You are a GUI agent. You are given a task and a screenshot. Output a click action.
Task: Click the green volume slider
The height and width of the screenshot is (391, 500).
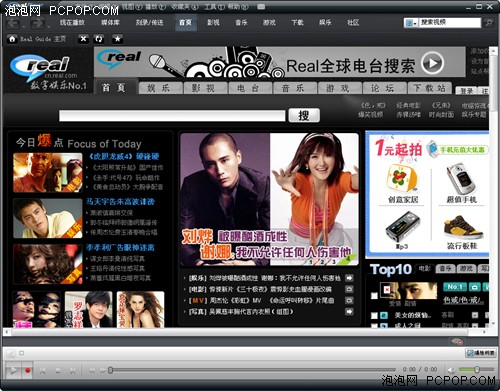(x=477, y=369)
